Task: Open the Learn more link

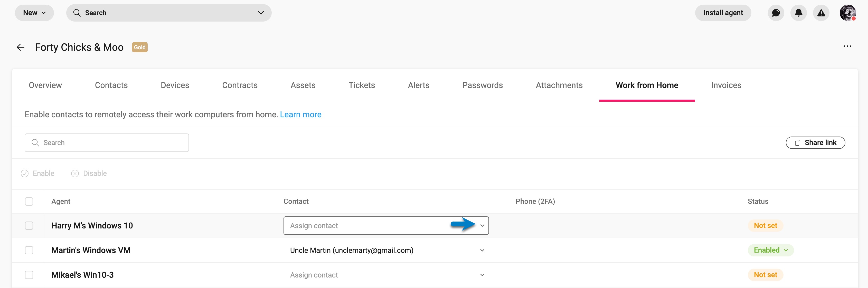Action: [300, 114]
